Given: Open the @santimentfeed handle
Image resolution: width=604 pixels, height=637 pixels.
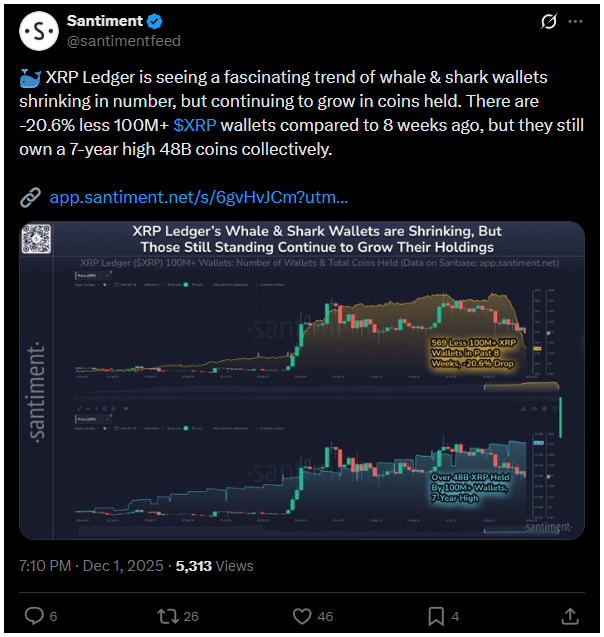Looking at the screenshot, I should tap(123, 41).
